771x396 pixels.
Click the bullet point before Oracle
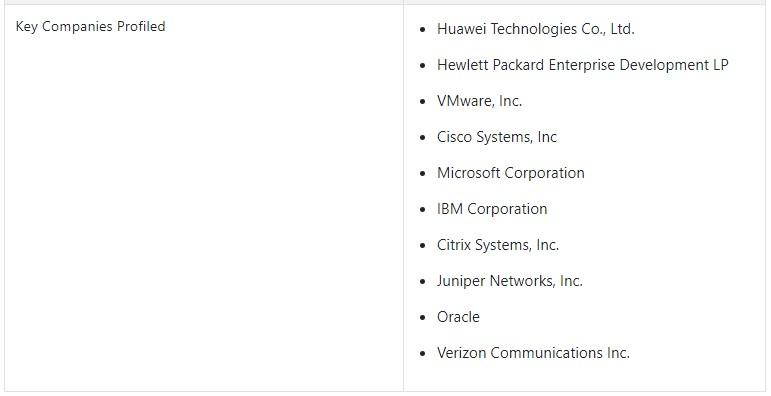tap(423, 317)
